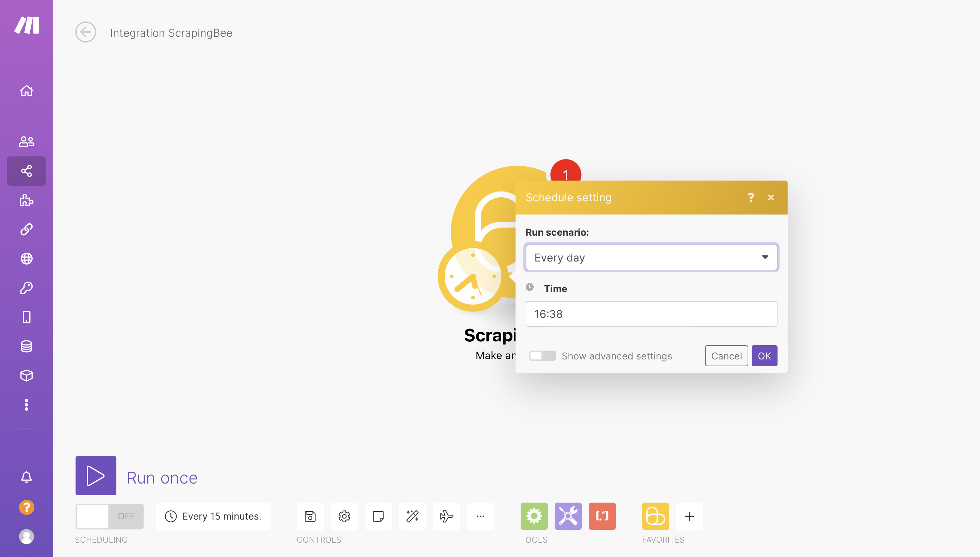The height and width of the screenshot is (557, 980).
Task: Open the globe or web icon
Action: [26, 258]
